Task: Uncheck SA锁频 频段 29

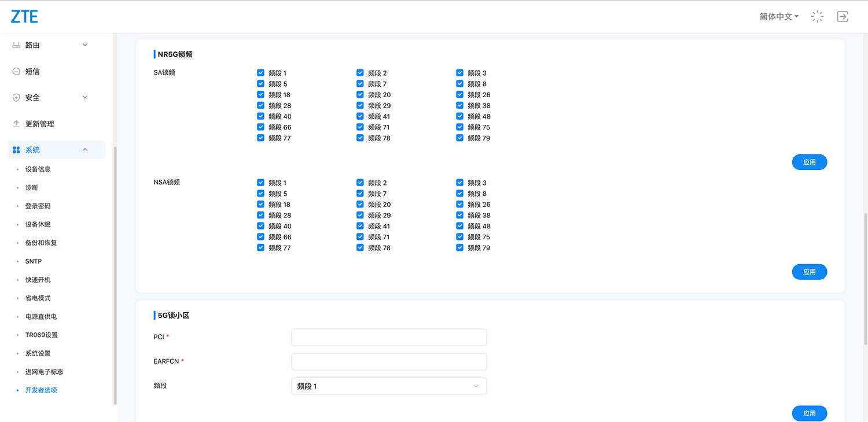Action: 360,105
